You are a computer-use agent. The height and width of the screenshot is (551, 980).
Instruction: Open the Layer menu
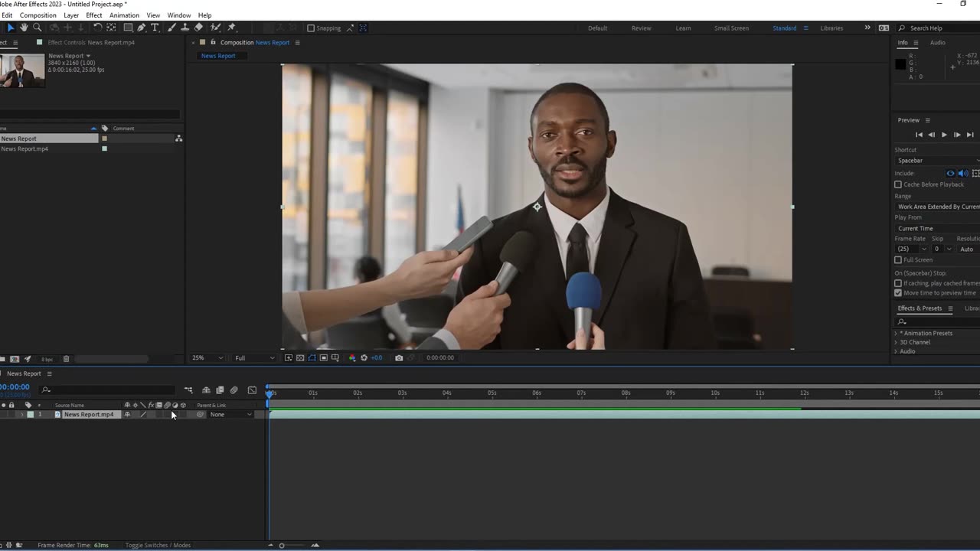tap(71, 15)
